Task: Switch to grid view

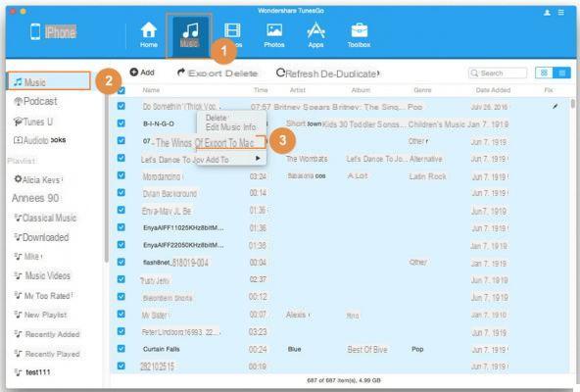Action: coord(544,73)
